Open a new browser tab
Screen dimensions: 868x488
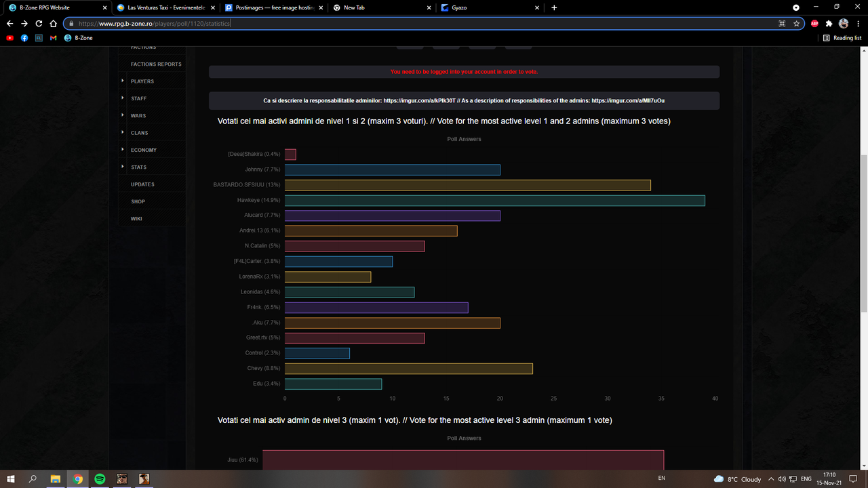tap(554, 7)
